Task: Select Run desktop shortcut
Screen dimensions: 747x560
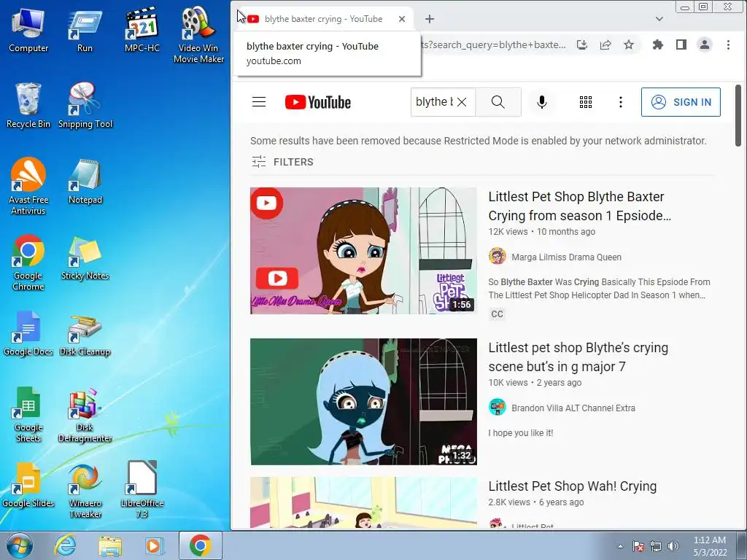Action: click(x=85, y=30)
